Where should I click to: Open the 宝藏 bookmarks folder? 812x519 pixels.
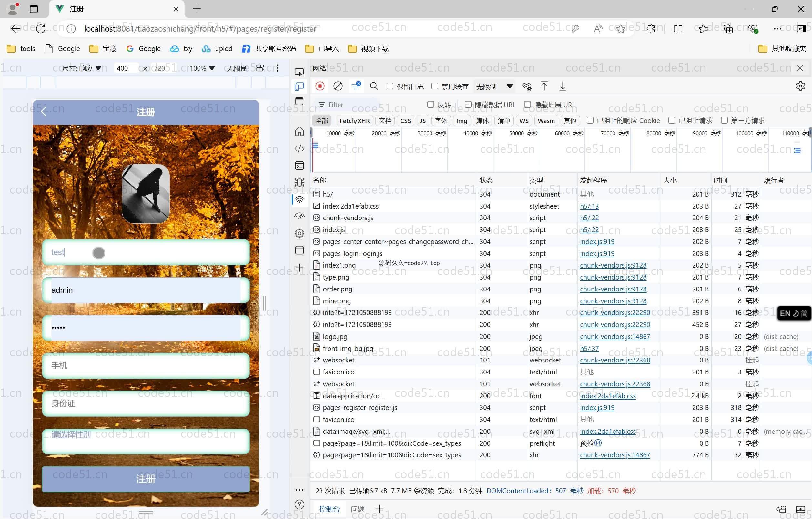coord(103,48)
